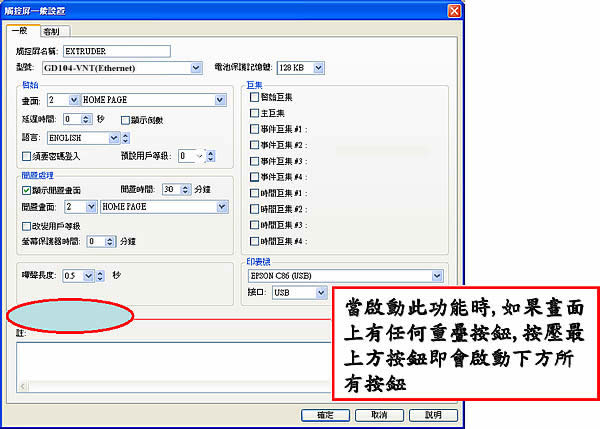Enable the 顯示倒數 checkbox

(x=125, y=119)
